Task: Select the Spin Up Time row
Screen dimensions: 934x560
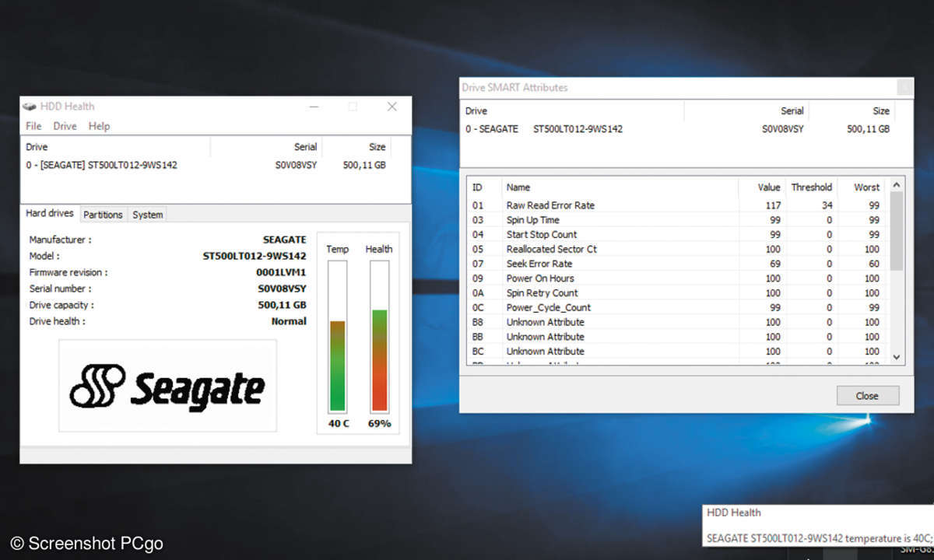Action: click(x=677, y=220)
